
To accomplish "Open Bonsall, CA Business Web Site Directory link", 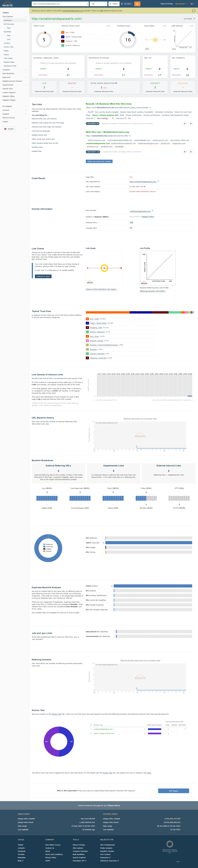I will (x=109, y=104).
